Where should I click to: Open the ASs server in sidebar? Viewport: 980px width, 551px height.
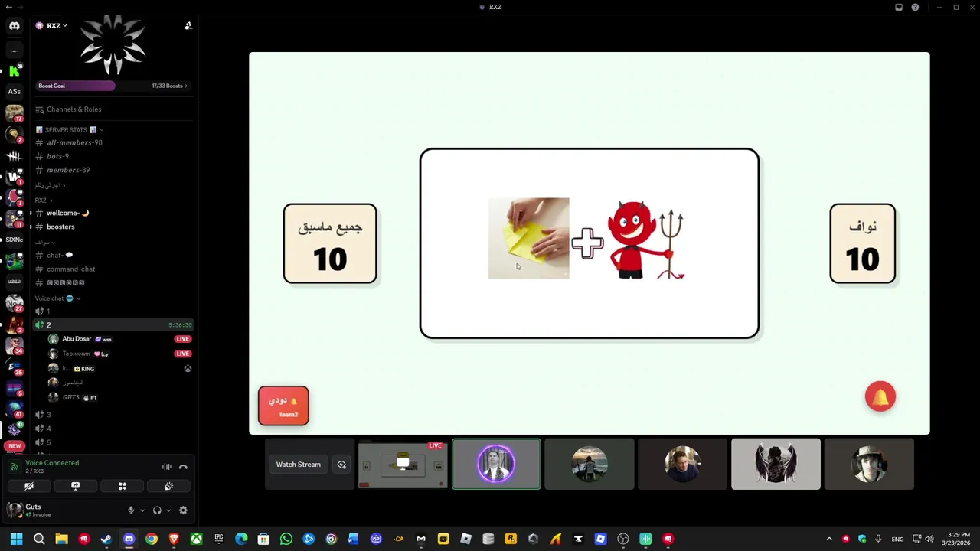coord(14,92)
